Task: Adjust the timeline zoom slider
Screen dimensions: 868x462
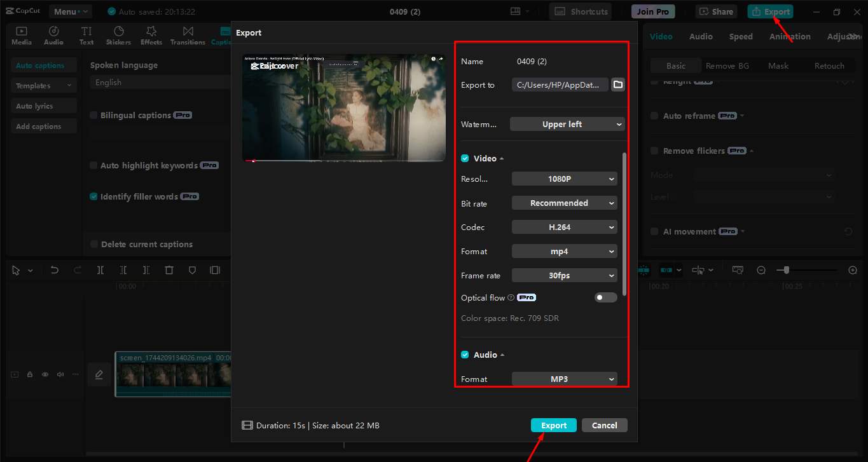Action: click(787, 269)
